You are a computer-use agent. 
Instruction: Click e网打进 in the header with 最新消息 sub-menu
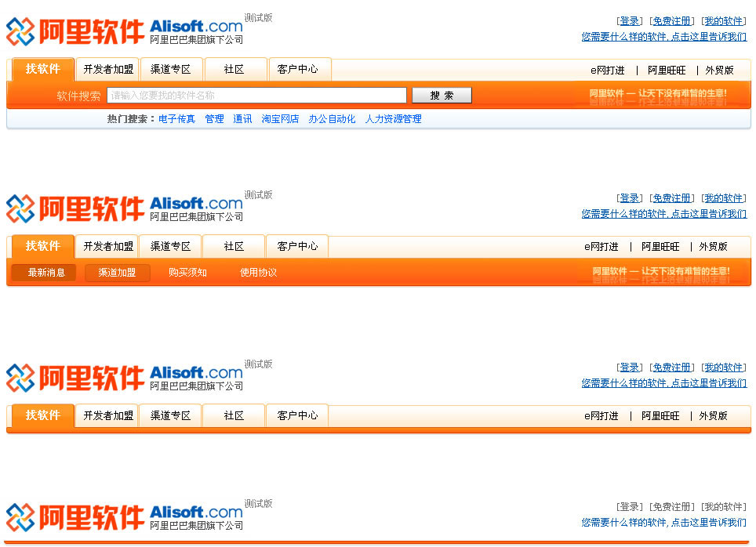click(x=602, y=247)
